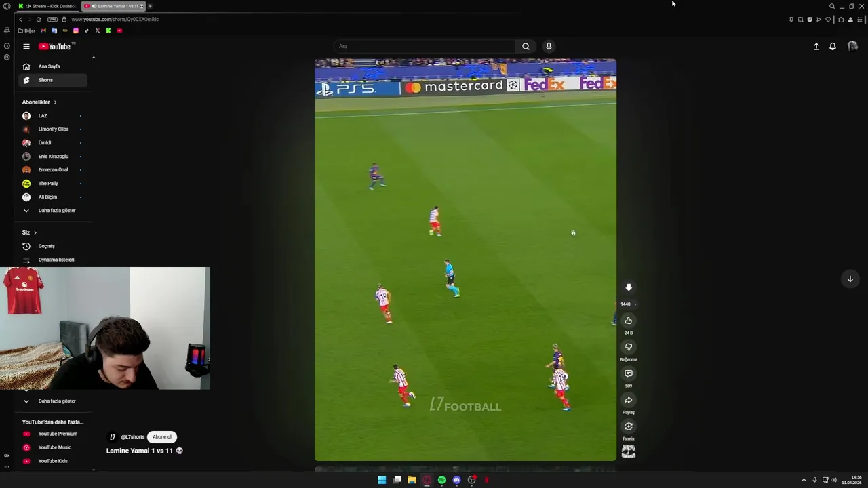Pause the playing Shorts video
The height and width of the screenshot is (488, 868).
click(465, 260)
